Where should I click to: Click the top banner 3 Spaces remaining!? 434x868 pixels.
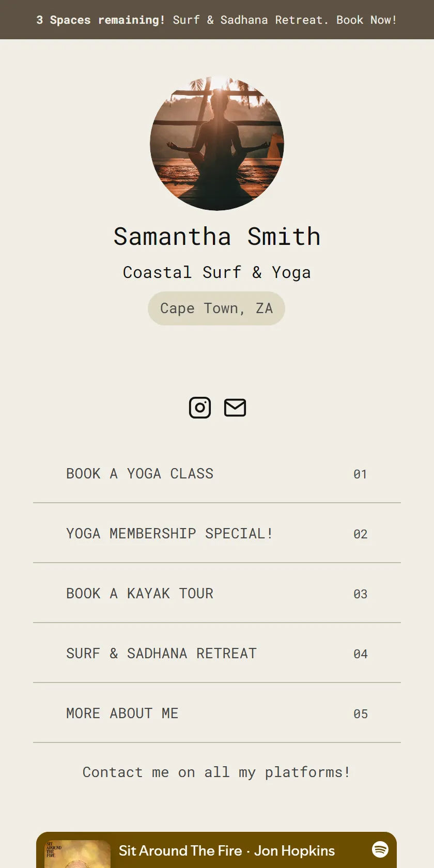(x=101, y=20)
